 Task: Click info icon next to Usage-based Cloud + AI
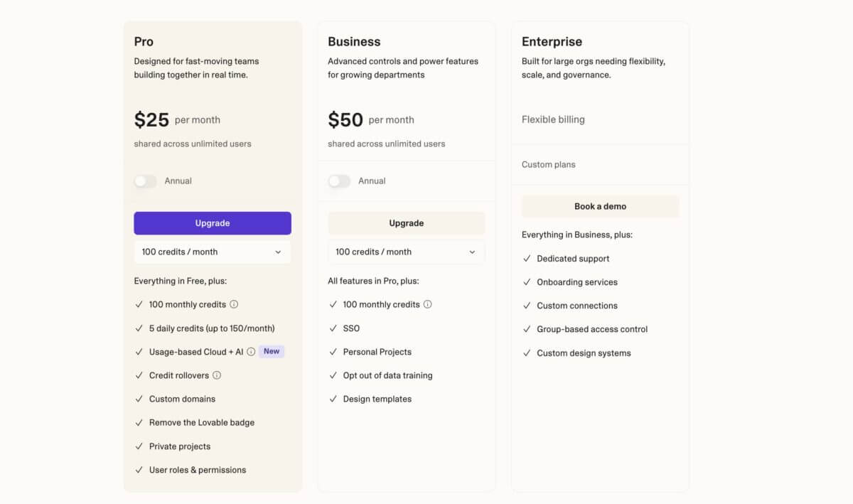[x=251, y=352]
